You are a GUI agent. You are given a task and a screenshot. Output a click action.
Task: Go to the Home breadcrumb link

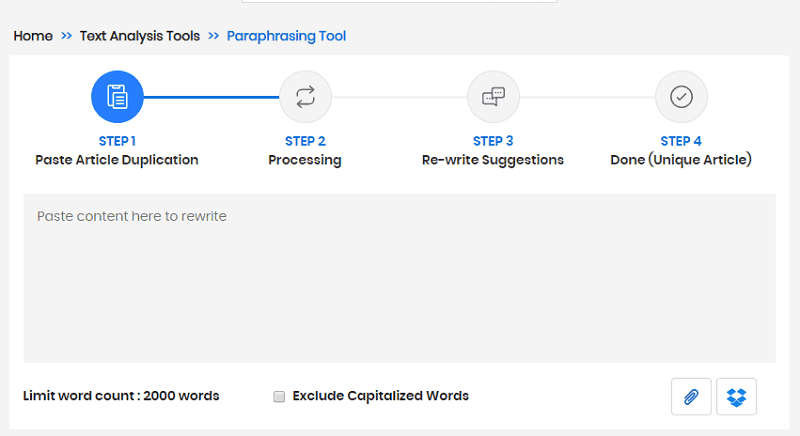tap(33, 36)
